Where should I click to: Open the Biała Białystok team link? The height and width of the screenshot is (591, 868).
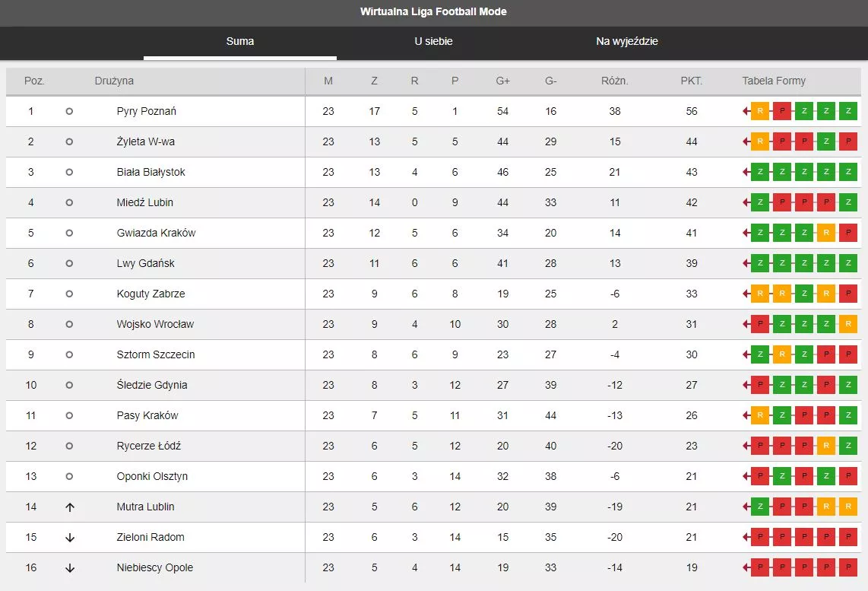pyautogui.click(x=150, y=172)
